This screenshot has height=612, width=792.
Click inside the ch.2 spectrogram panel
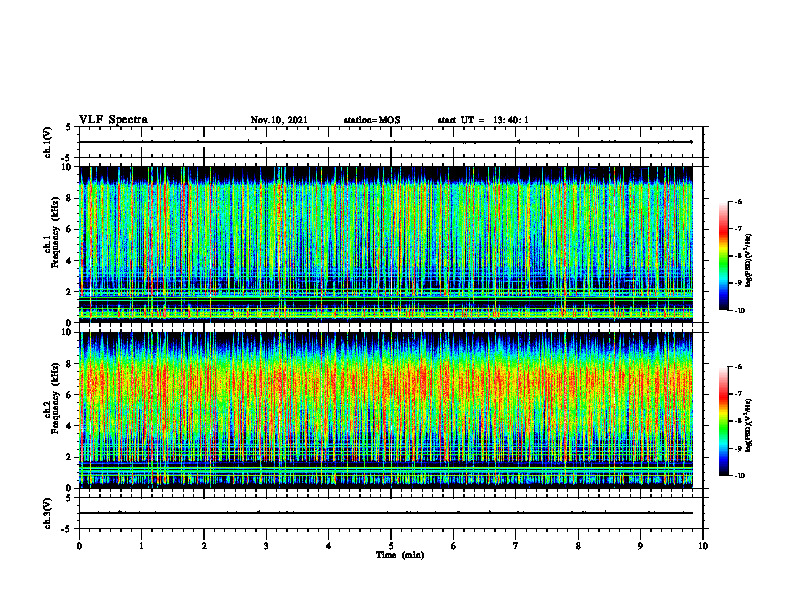click(386, 410)
